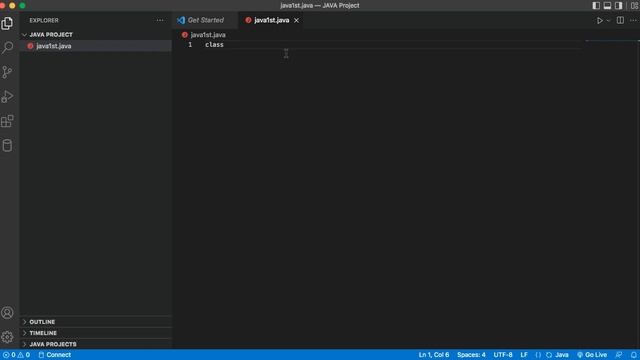640x360 pixels.
Task: Click Ln 1, Col 6 status entry
Action: click(x=433, y=355)
